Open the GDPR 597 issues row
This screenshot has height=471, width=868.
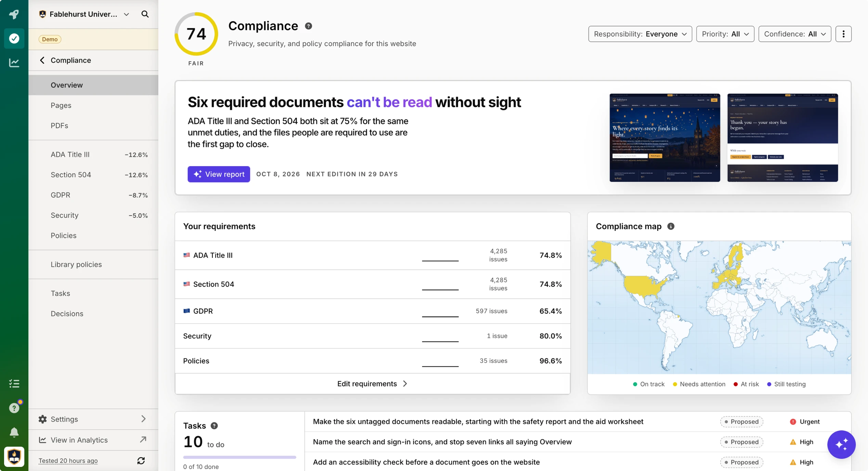click(373, 311)
